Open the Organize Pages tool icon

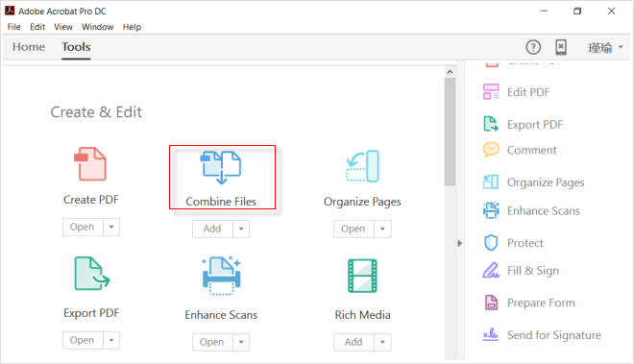click(x=362, y=166)
